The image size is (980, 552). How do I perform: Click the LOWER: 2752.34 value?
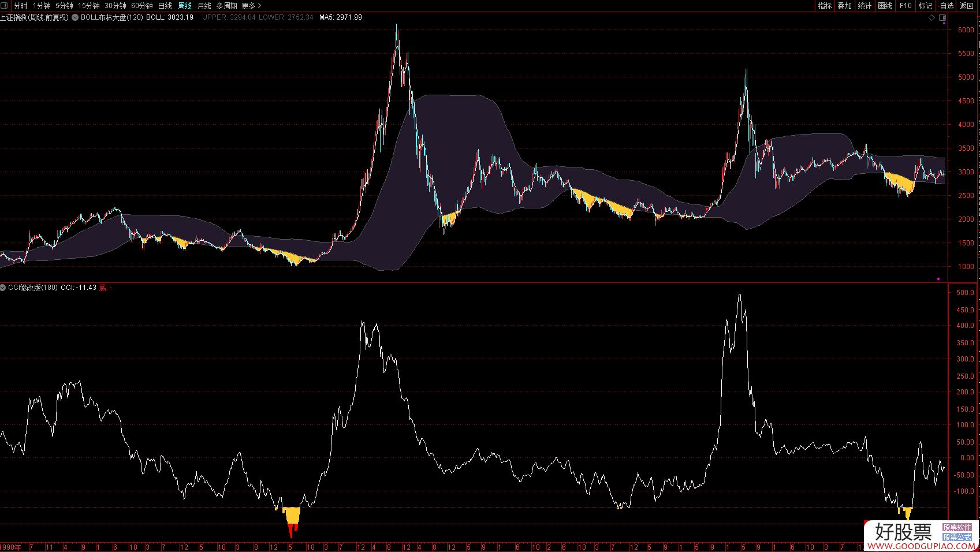click(x=286, y=17)
